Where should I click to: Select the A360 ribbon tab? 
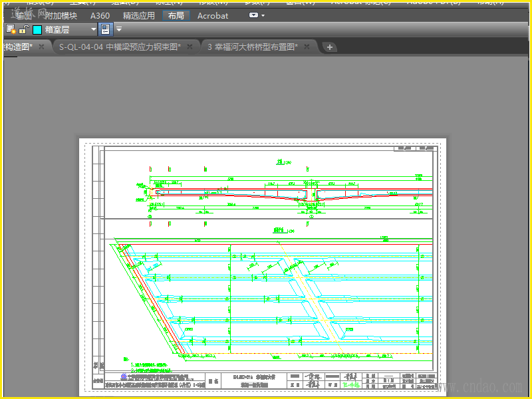[100, 15]
